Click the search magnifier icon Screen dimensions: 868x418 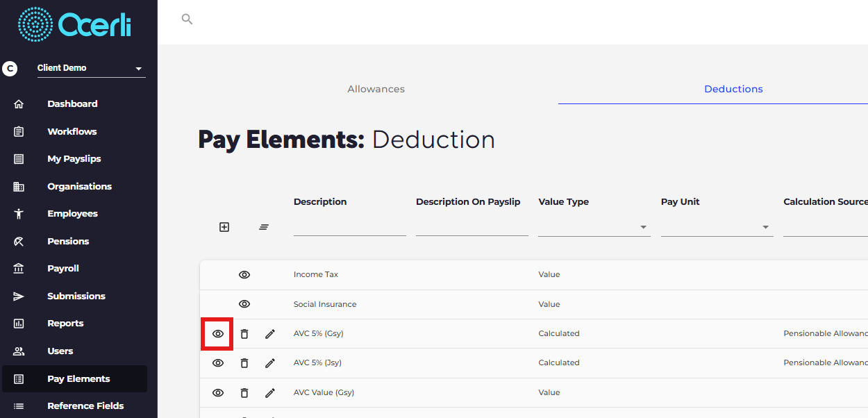point(187,19)
